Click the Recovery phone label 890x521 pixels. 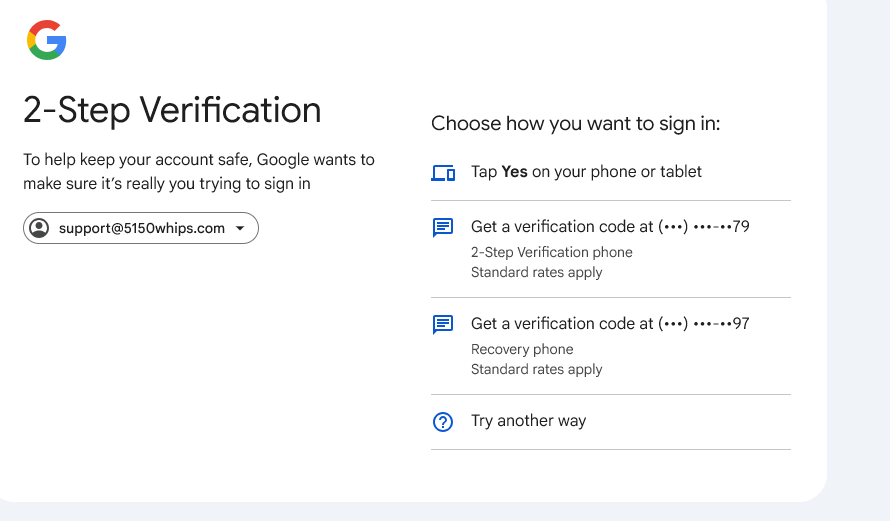[522, 349]
